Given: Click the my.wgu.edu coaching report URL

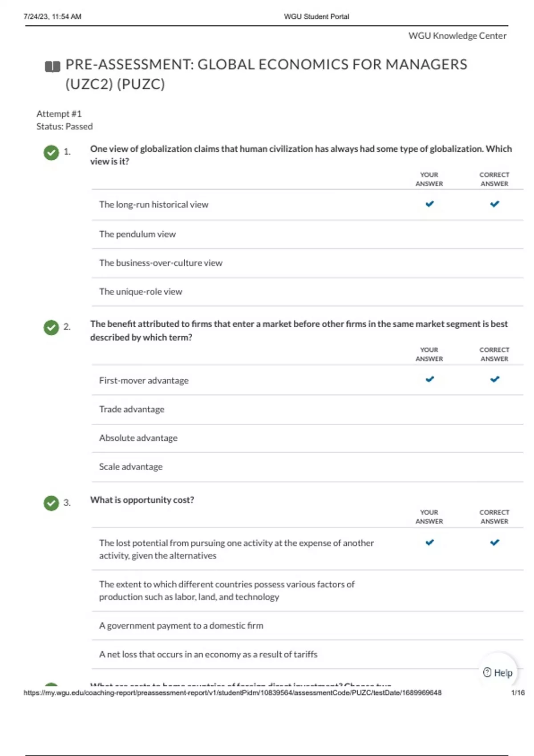Looking at the screenshot, I should [x=232, y=693].
